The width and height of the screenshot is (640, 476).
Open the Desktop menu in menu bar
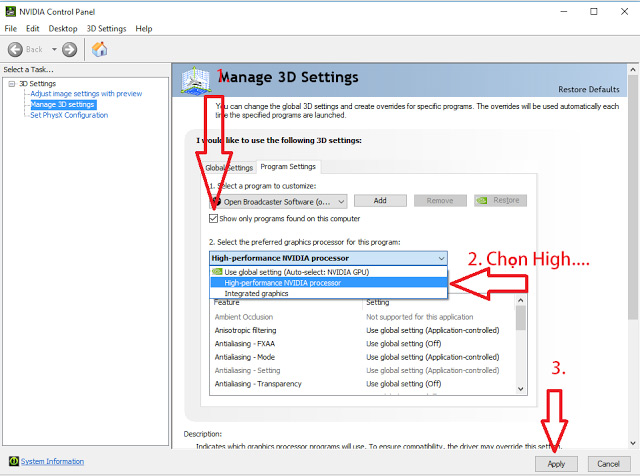[63, 29]
